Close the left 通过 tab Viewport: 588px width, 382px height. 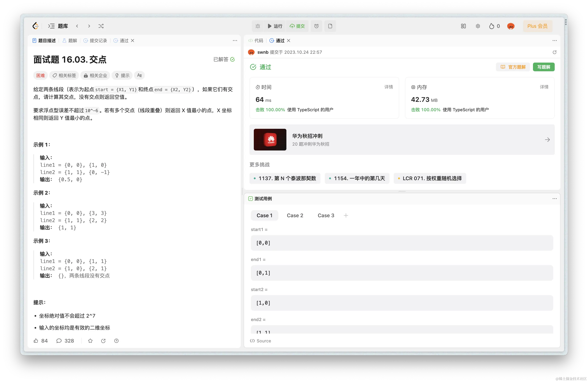coord(132,40)
